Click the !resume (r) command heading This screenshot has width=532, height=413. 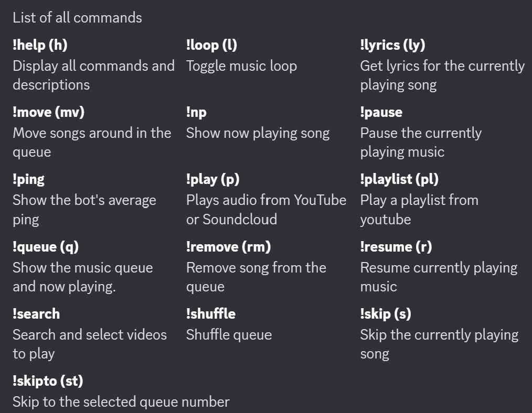(396, 247)
